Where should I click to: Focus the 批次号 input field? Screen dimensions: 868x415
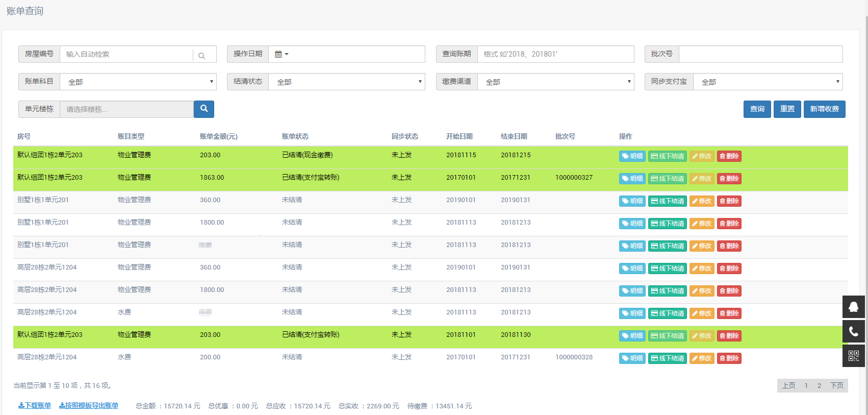click(x=761, y=54)
